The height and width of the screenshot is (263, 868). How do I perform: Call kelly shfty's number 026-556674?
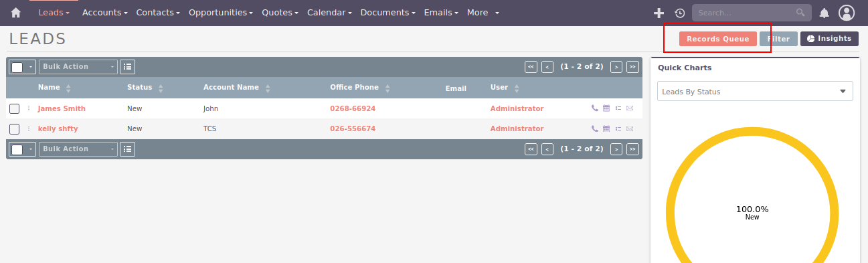[353, 128]
